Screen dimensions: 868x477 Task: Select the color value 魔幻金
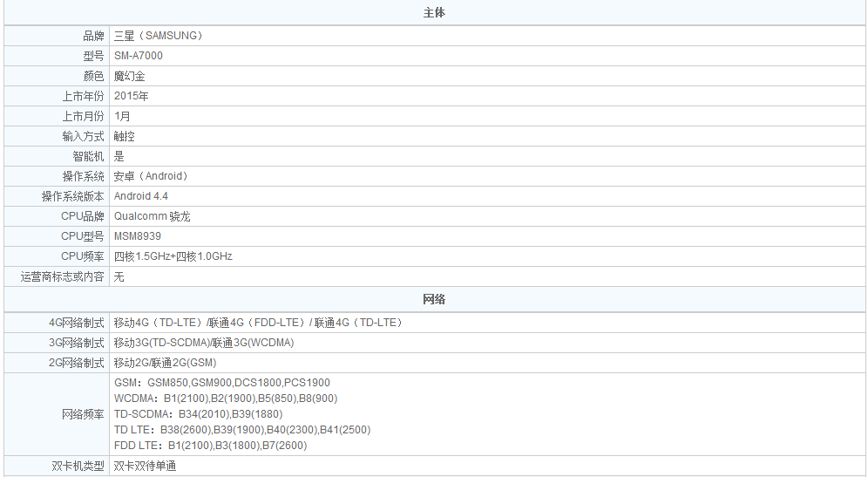click(x=130, y=76)
